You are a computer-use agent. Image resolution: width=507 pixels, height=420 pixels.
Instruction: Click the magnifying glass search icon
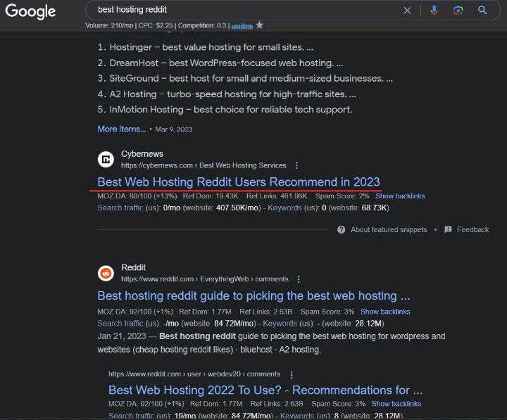point(482,11)
